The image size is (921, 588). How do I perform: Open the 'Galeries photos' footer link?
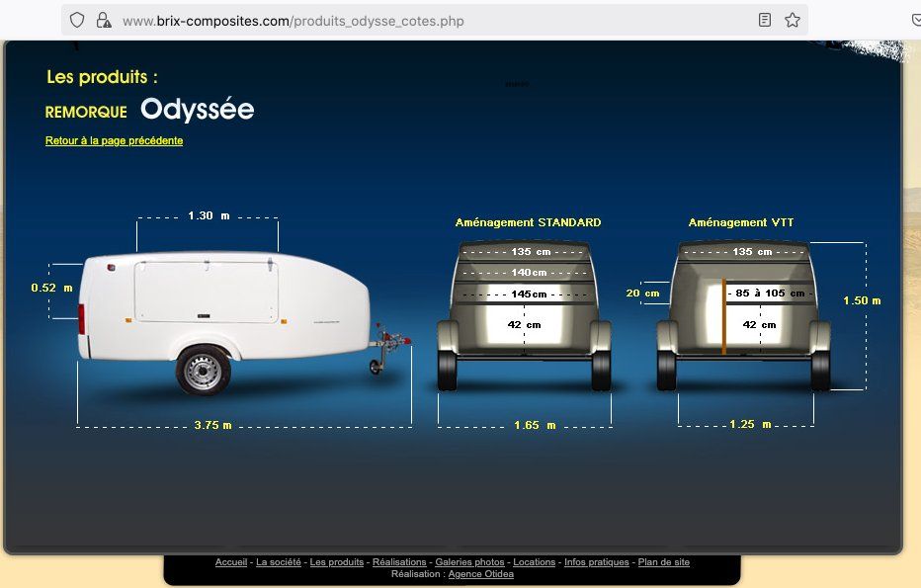[x=469, y=562]
